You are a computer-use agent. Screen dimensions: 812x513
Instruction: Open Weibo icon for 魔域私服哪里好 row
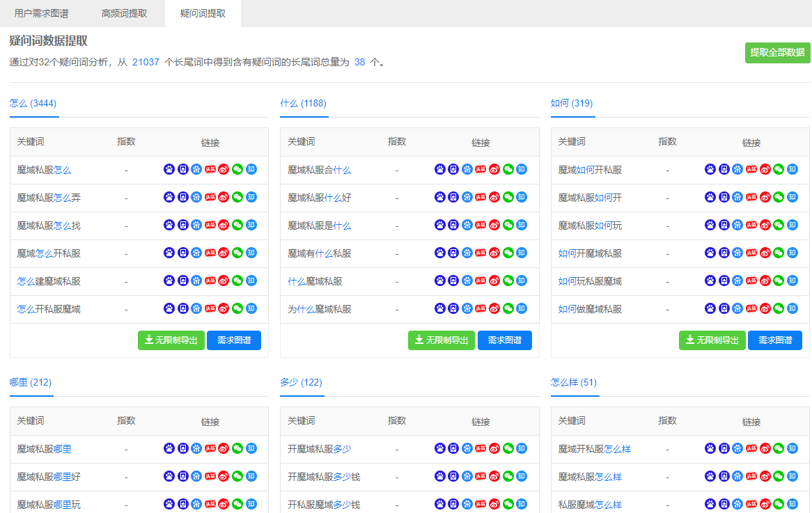tap(224, 476)
